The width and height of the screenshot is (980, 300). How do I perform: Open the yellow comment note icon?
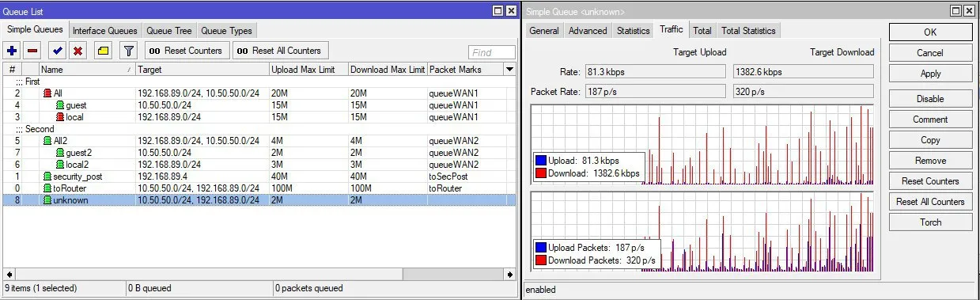click(103, 51)
